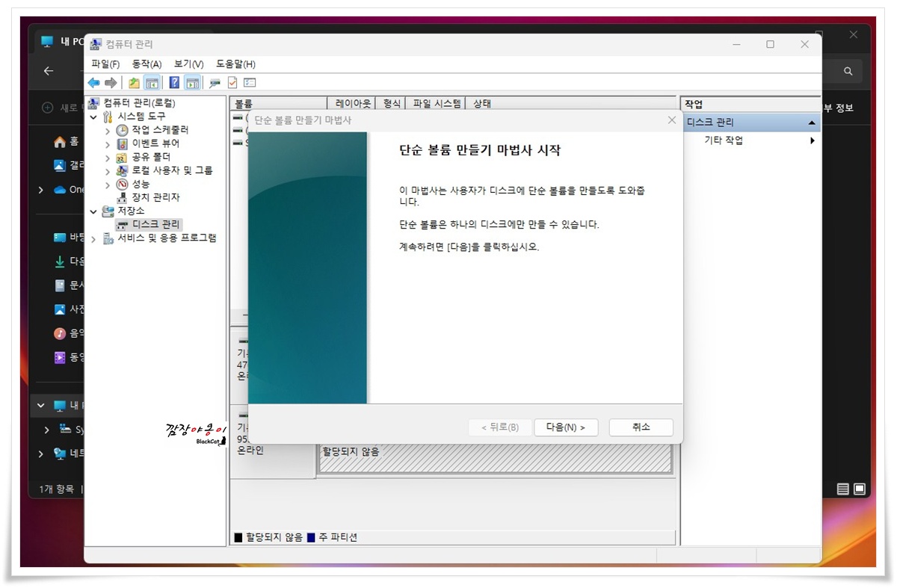897x588 pixels.
Task: Switch Explorer to large icons view
Action: tap(860, 489)
